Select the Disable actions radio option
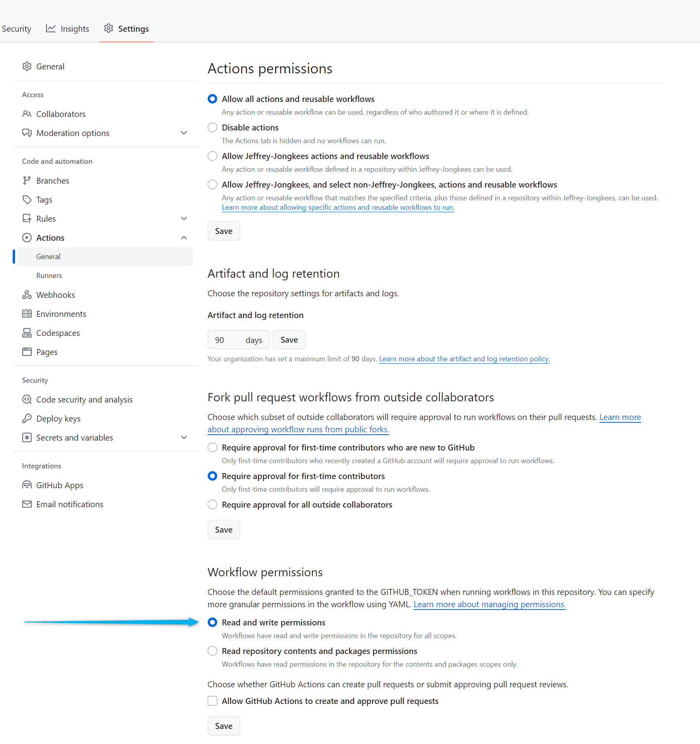This screenshot has width=700, height=744. [212, 127]
